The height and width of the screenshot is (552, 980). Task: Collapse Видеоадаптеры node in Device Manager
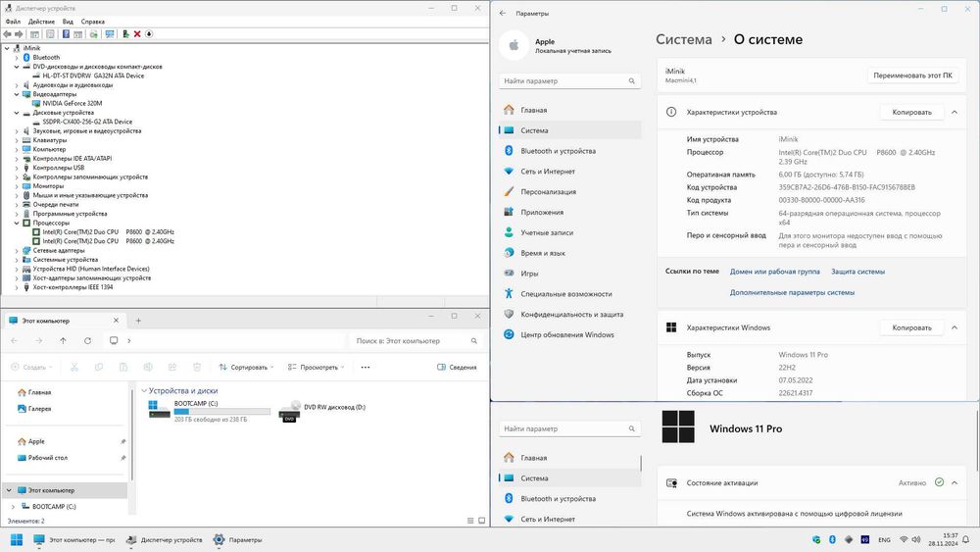17,94
